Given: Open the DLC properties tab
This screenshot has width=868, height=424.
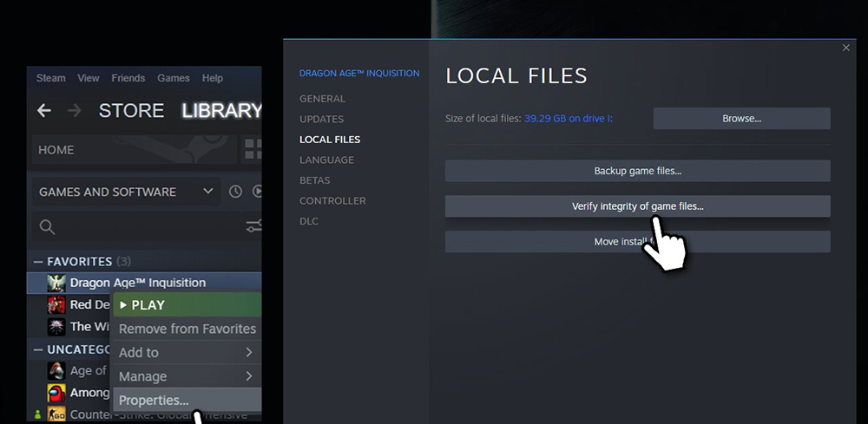Looking at the screenshot, I should tap(309, 222).
